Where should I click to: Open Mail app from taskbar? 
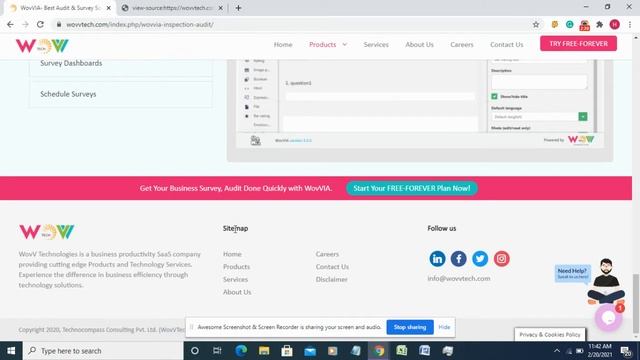(310, 351)
